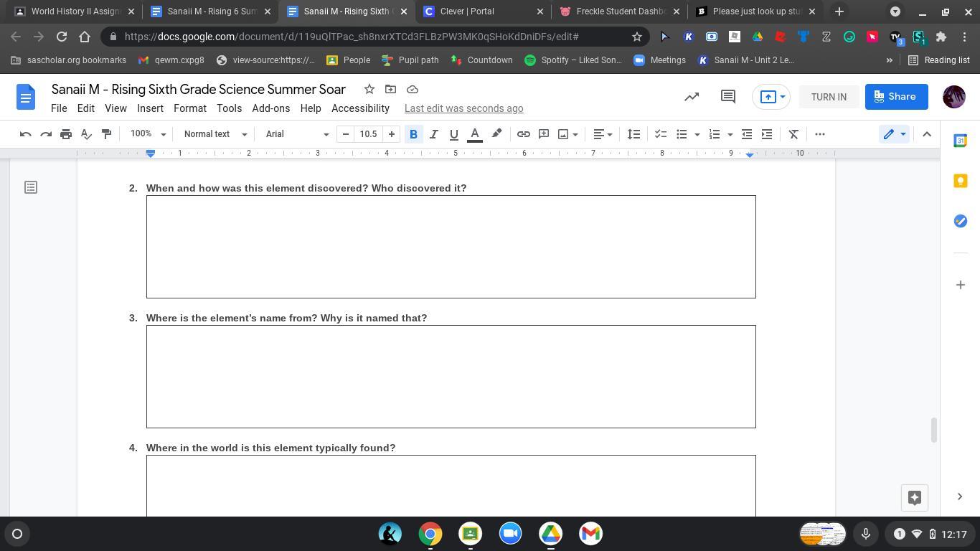Open the File menu
This screenshot has height=551, width=980.
click(59, 108)
